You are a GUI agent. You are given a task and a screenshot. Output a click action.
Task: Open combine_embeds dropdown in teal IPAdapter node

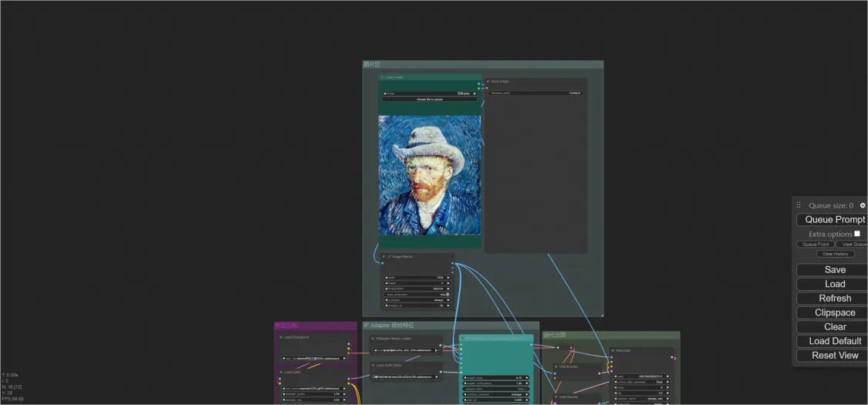point(496,394)
